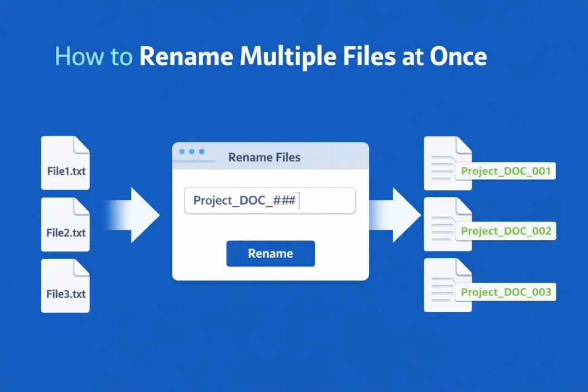588x392 pixels.
Task: Click the green traffic light dot
Action: [202, 152]
